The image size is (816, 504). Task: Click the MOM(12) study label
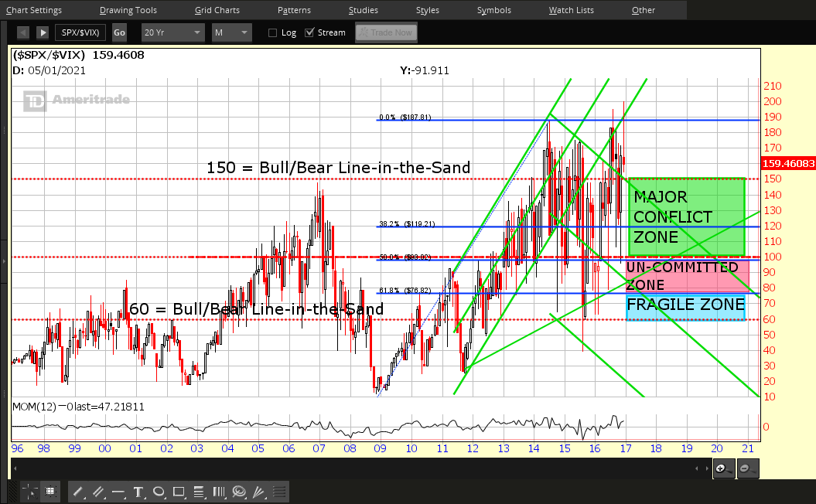(x=34, y=407)
